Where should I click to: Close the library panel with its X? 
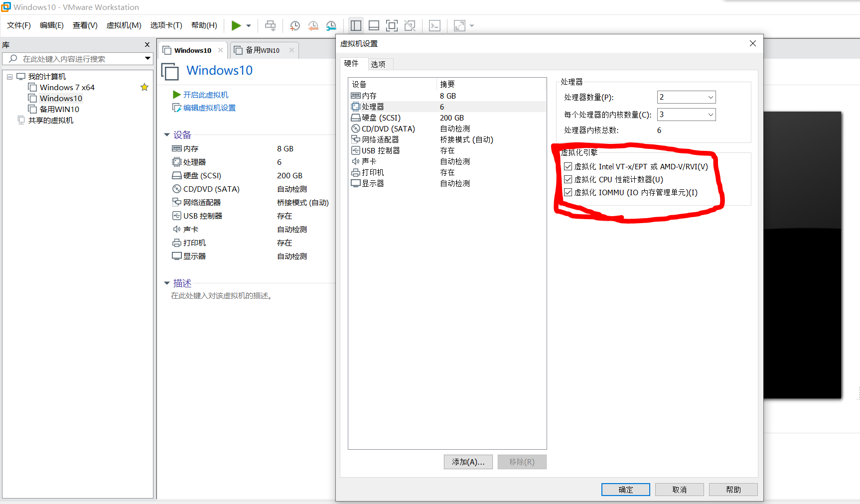pos(147,45)
